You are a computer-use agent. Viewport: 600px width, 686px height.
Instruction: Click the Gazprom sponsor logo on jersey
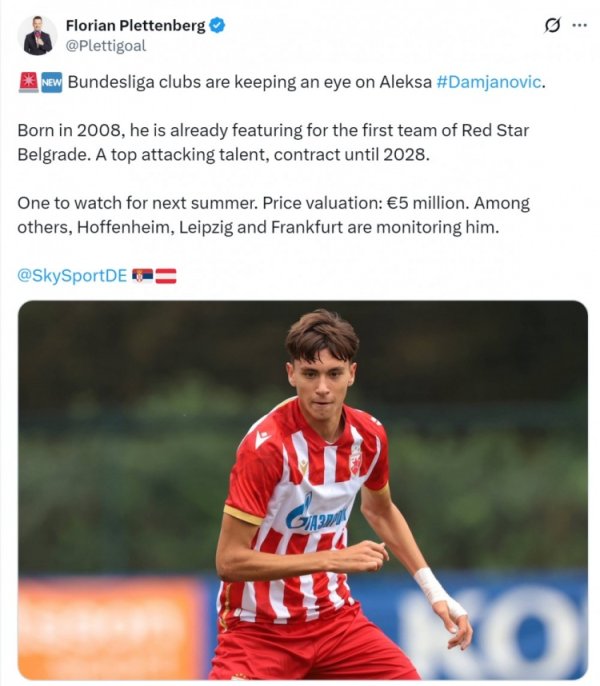316,516
